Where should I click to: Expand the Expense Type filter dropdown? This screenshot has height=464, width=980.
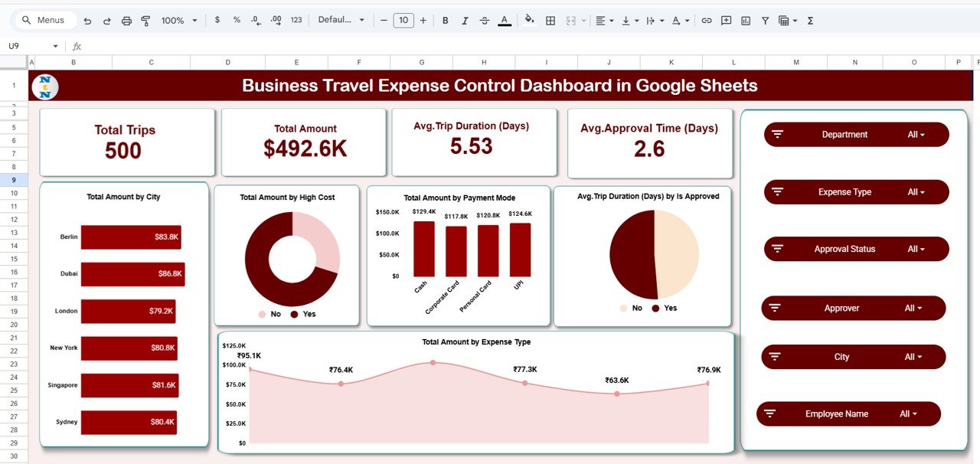click(x=916, y=192)
